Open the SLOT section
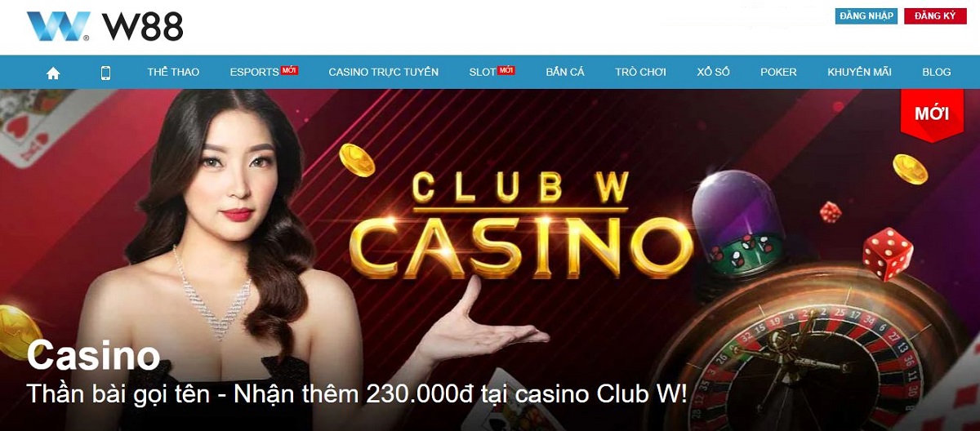This screenshot has height=431, width=980. click(x=483, y=72)
